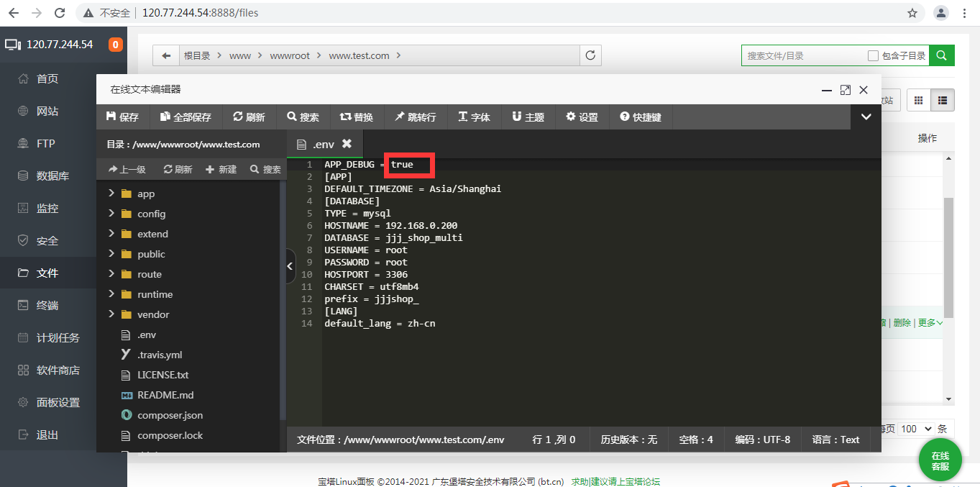Click language 语言: Text in status bar
Viewport: 980px width, 487px height.
click(x=835, y=440)
